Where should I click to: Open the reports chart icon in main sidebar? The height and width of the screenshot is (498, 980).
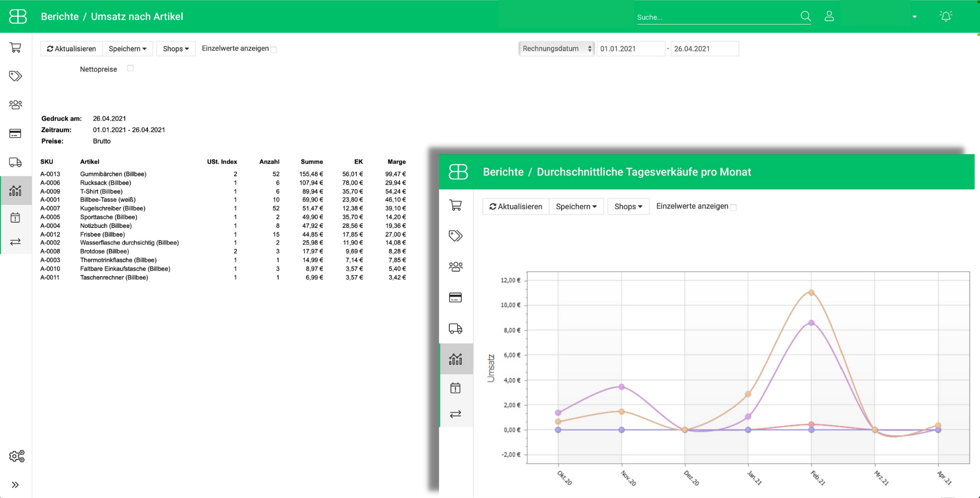point(16,190)
